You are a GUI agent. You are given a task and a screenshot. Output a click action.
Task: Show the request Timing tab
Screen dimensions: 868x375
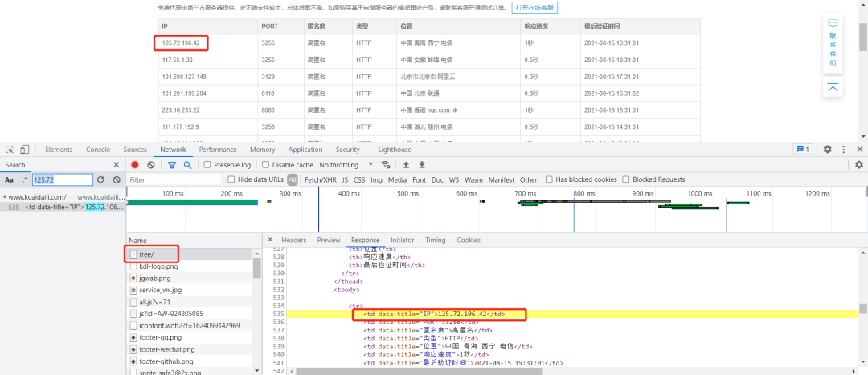[435, 241]
